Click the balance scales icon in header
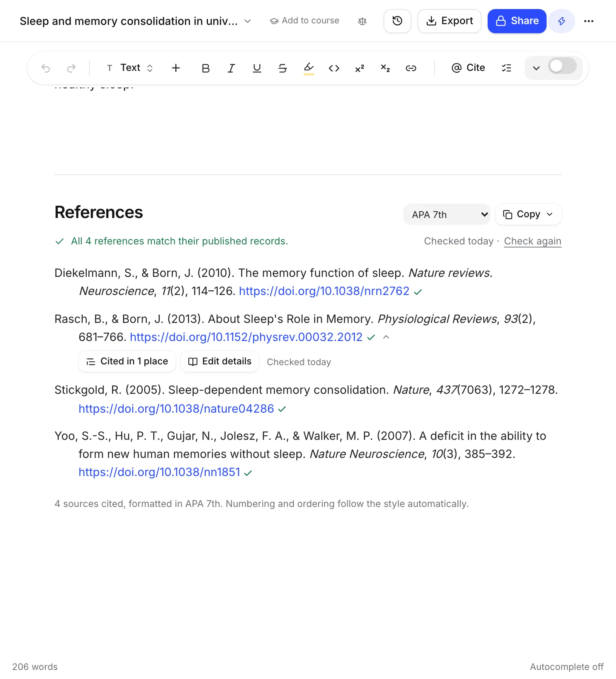Screen dimensions: 616x679 pyautogui.click(x=362, y=21)
